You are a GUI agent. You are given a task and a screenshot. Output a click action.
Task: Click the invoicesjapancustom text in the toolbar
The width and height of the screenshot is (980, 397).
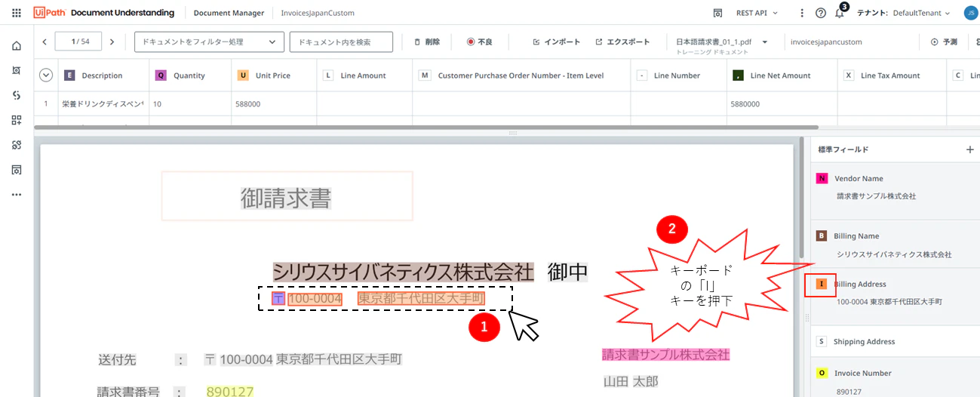[826, 42]
